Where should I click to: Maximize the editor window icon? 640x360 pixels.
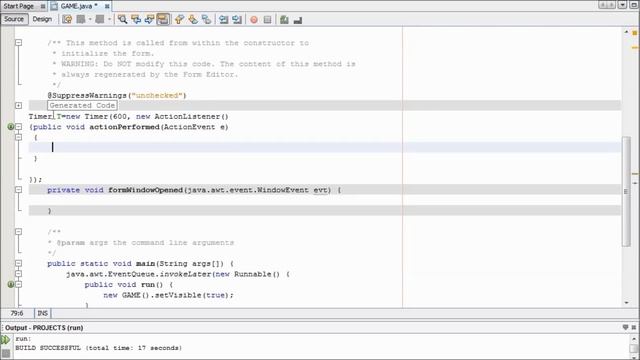[634, 5]
